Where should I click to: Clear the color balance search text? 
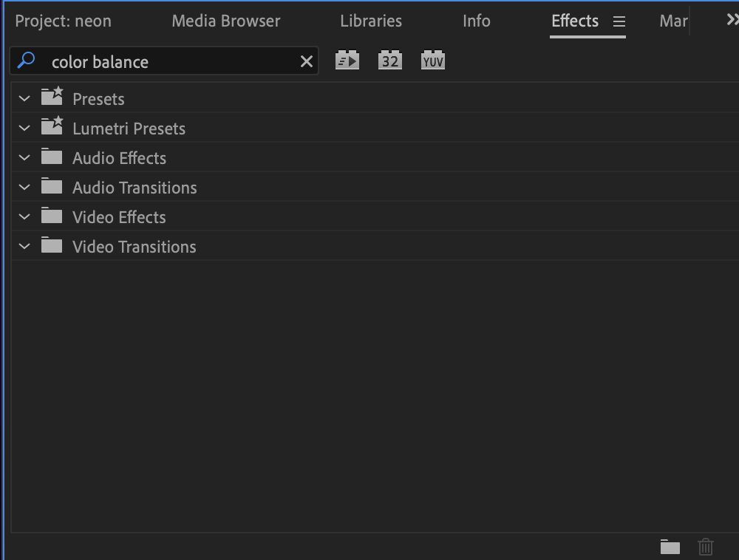click(306, 61)
